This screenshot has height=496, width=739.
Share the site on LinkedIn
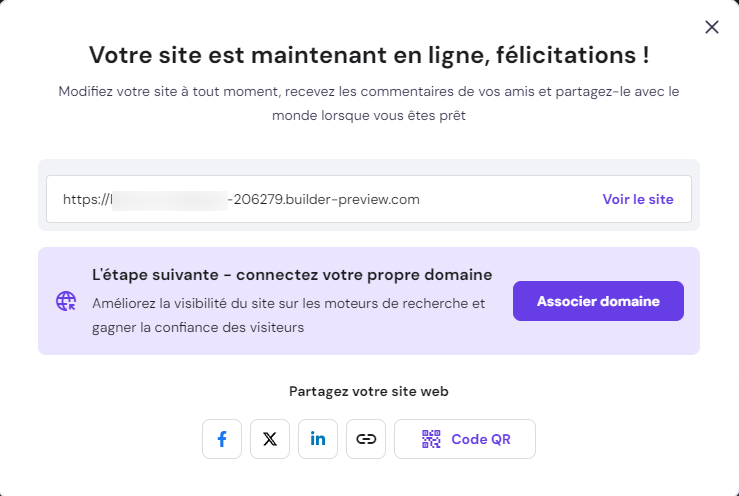(318, 439)
